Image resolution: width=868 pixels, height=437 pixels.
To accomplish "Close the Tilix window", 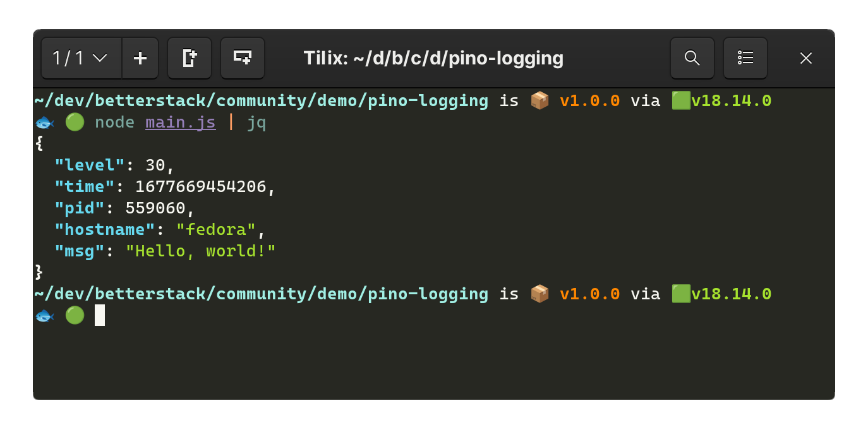I will click(x=805, y=58).
